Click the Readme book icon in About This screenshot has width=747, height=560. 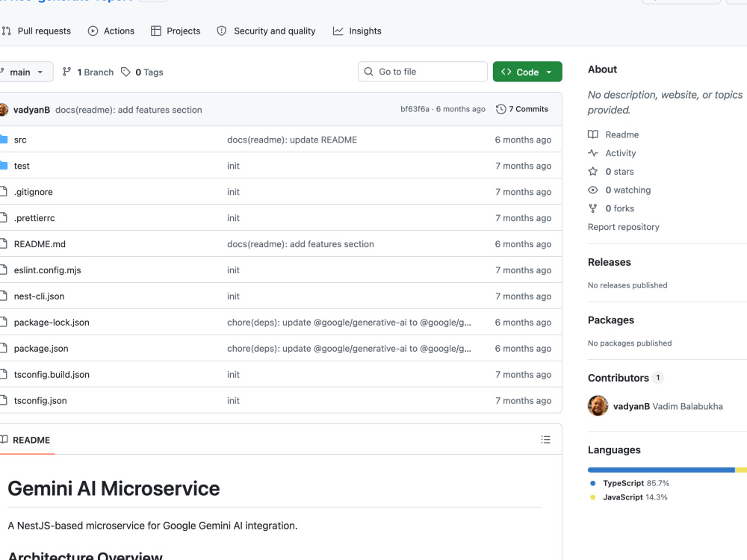(592, 134)
